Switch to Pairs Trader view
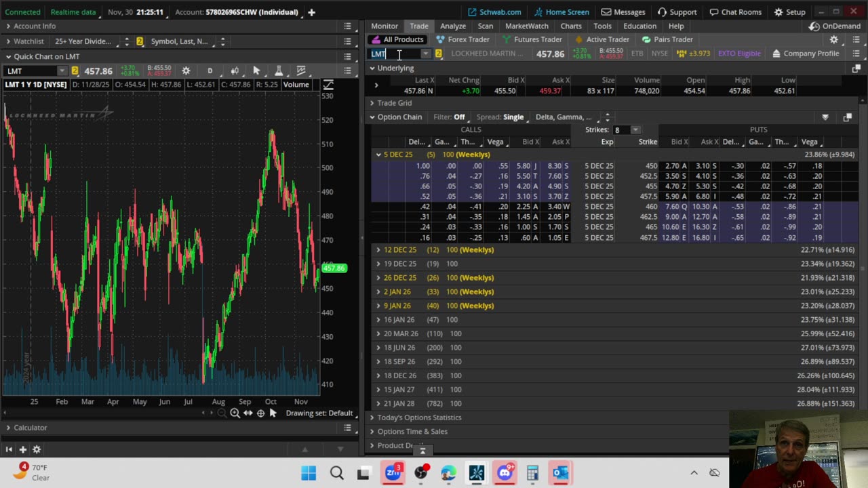The width and height of the screenshot is (868, 488). coord(667,39)
